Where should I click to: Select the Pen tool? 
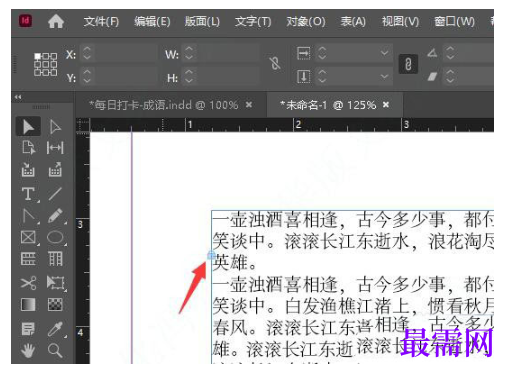(29, 216)
